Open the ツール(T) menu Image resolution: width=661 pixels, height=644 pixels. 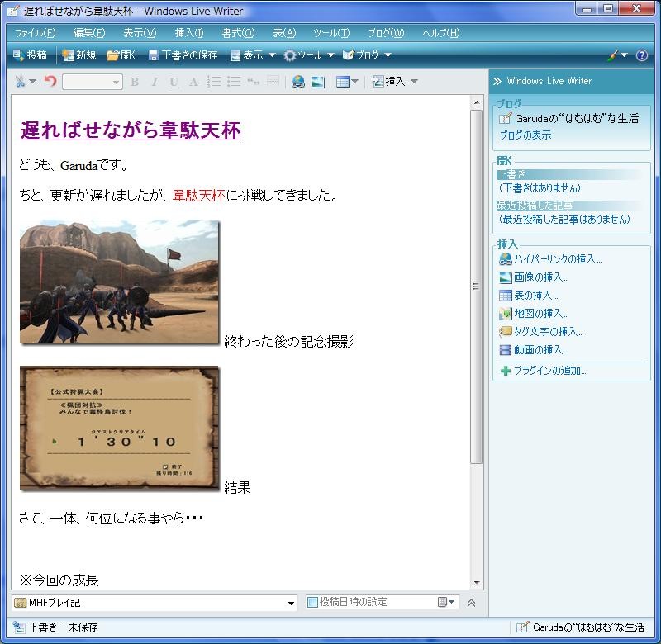pyautogui.click(x=330, y=33)
